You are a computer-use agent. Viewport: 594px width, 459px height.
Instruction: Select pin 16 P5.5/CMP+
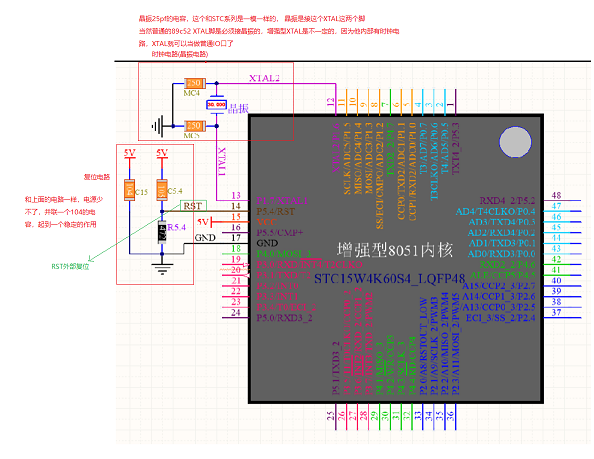tap(280, 233)
